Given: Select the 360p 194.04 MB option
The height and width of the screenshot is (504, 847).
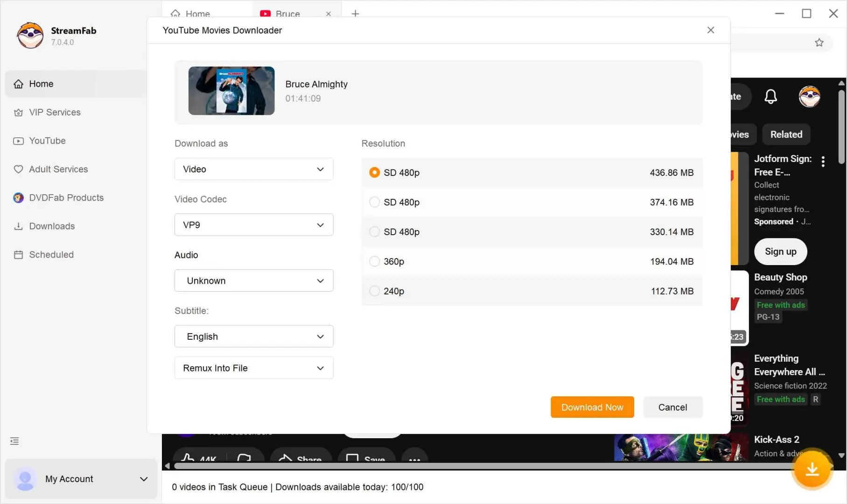Looking at the screenshot, I should (532, 261).
